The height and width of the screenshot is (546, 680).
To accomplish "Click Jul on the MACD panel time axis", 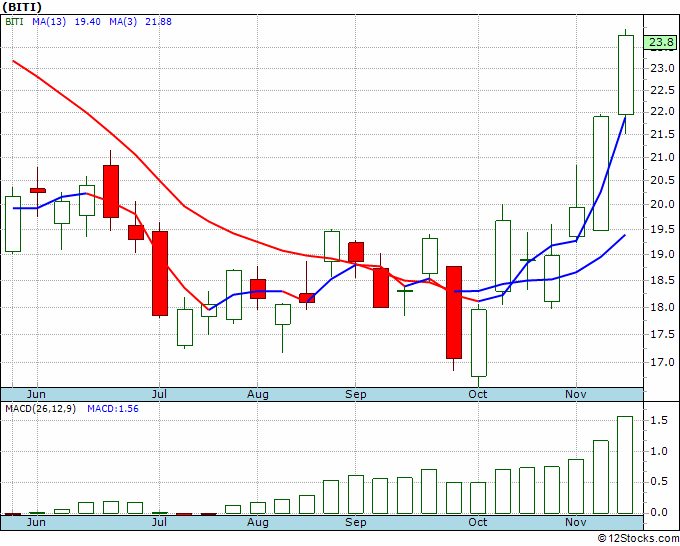I will pyautogui.click(x=159, y=522).
